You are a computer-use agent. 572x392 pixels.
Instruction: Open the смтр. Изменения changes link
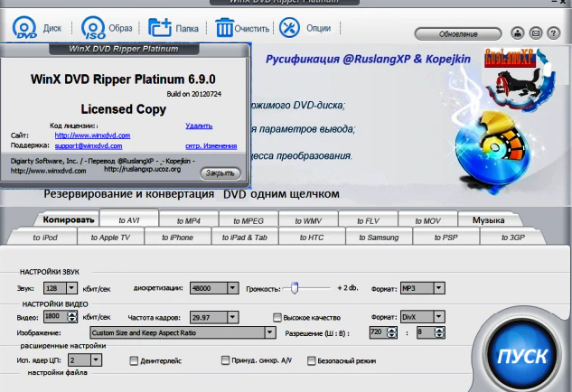pos(211,145)
